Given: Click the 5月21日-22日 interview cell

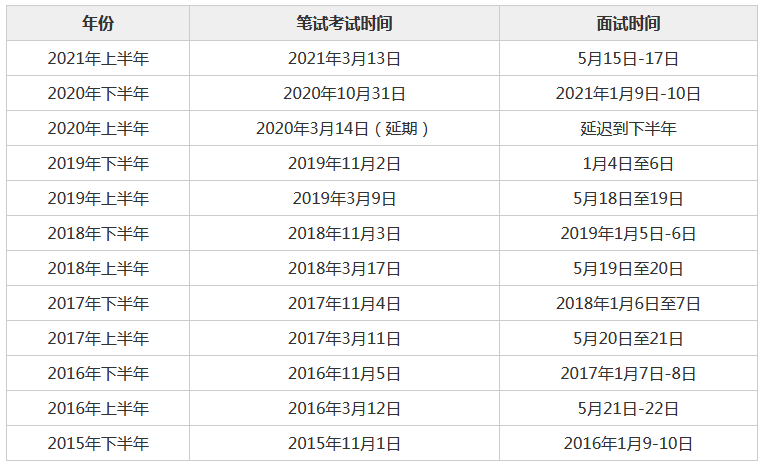Looking at the screenshot, I should pyautogui.click(x=628, y=409).
